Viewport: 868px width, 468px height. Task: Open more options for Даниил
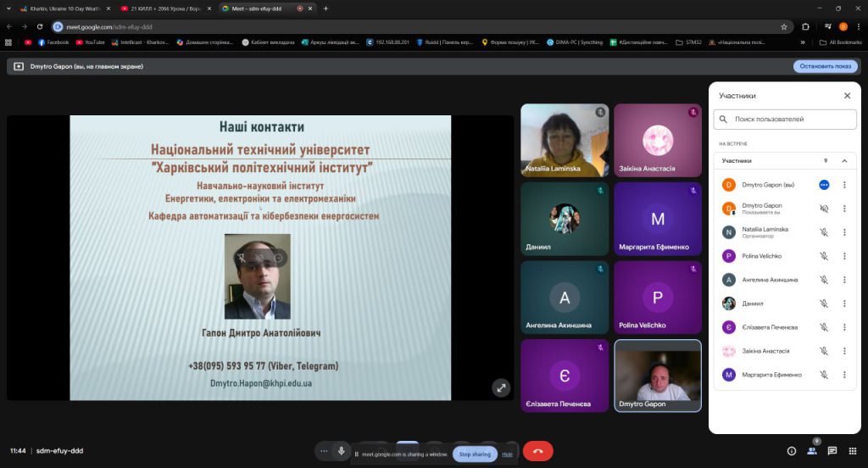(844, 304)
